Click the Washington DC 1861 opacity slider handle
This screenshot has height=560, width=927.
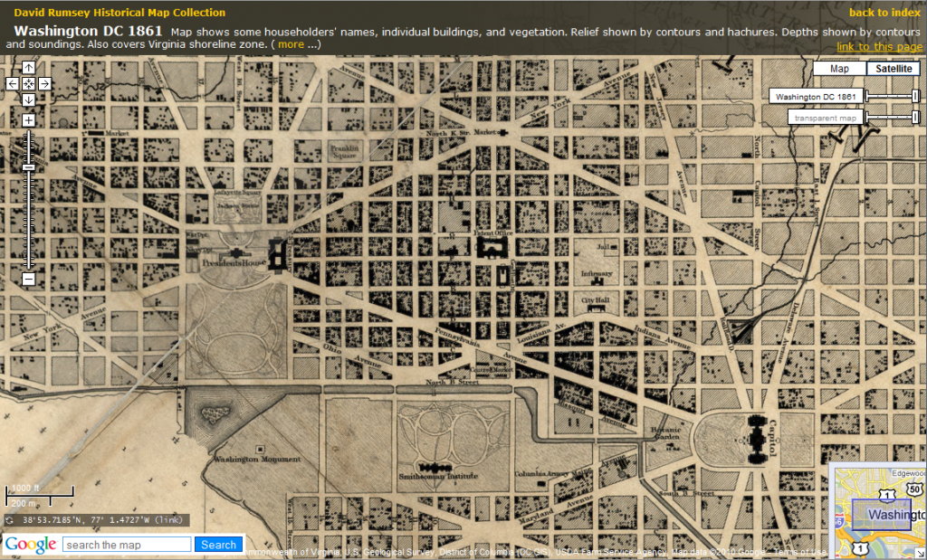pyautogui.click(x=916, y=96)
